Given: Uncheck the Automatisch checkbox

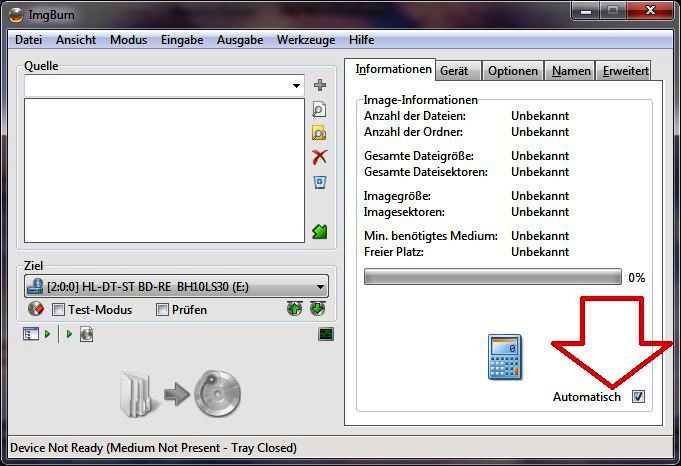Looking at the screenshot, I should (x=638, y=396).
